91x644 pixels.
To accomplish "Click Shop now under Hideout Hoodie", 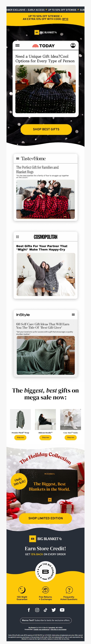I will [45, 437].
